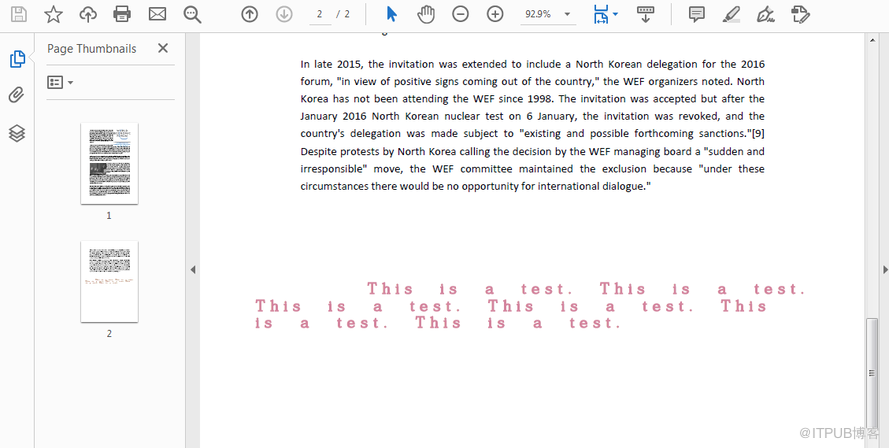This screenshot has width=889, height=448.
Task: Send file by email envelope icon
Action: (x=157, y=14)
